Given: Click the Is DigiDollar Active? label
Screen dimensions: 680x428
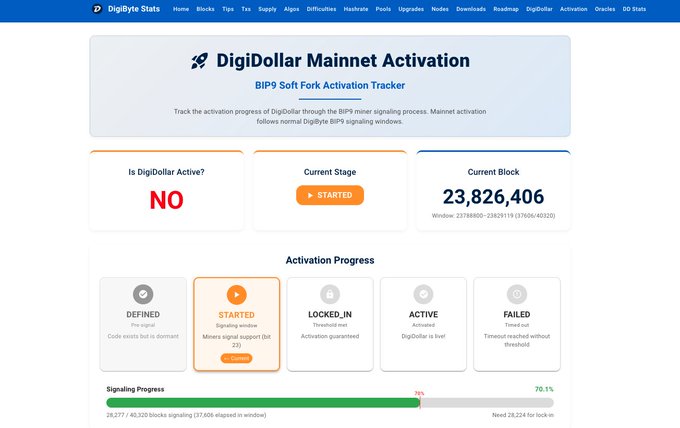Looking at the screenshot, I should [x=167, y=172].
